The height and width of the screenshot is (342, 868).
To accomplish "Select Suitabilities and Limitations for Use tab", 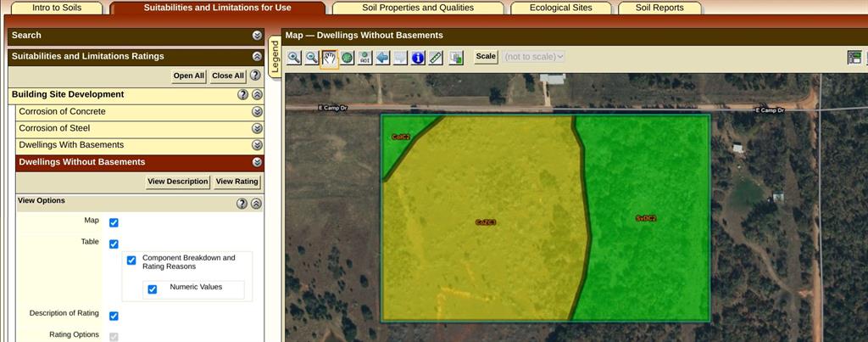I will click(x=218, y=8).
